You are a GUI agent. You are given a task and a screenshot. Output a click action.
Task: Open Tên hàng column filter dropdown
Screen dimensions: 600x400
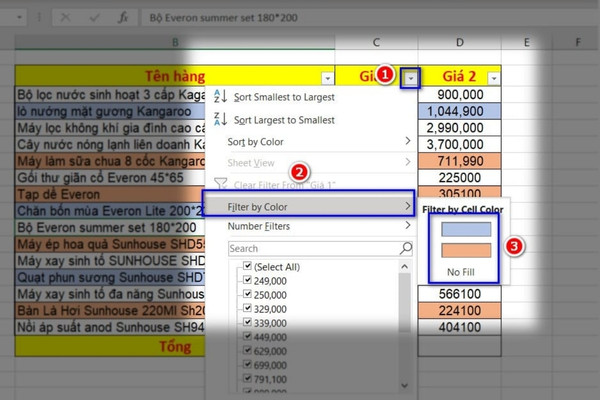328,78
